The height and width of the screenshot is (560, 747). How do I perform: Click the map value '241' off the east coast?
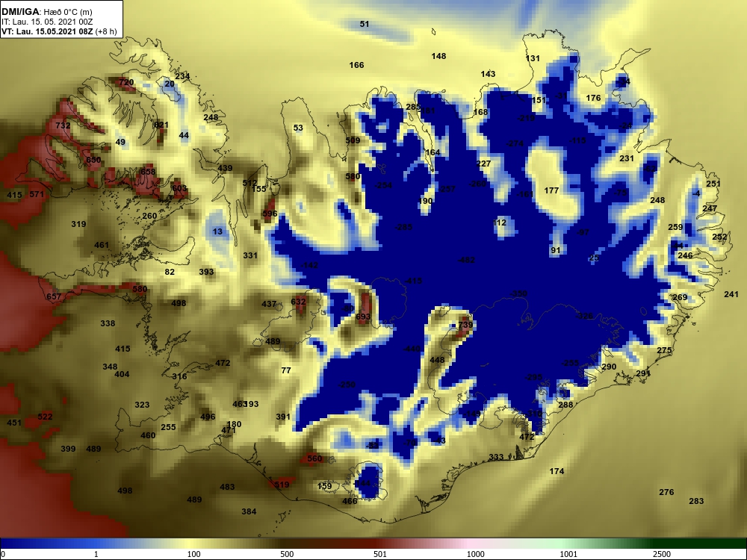(x=731, y=294)
